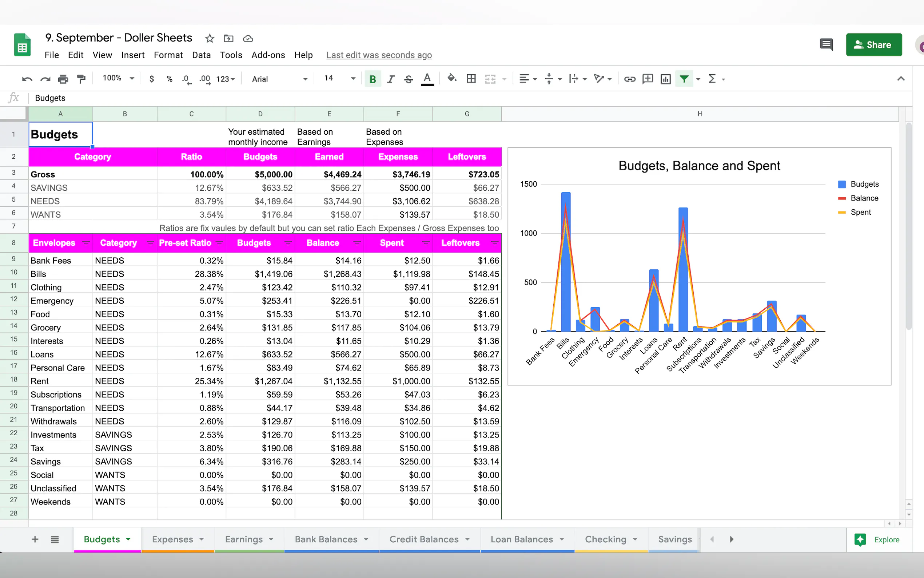This screenshot has width=924, height=578.
Task: Switch to the Loan Balances tab
Action: 527,539
